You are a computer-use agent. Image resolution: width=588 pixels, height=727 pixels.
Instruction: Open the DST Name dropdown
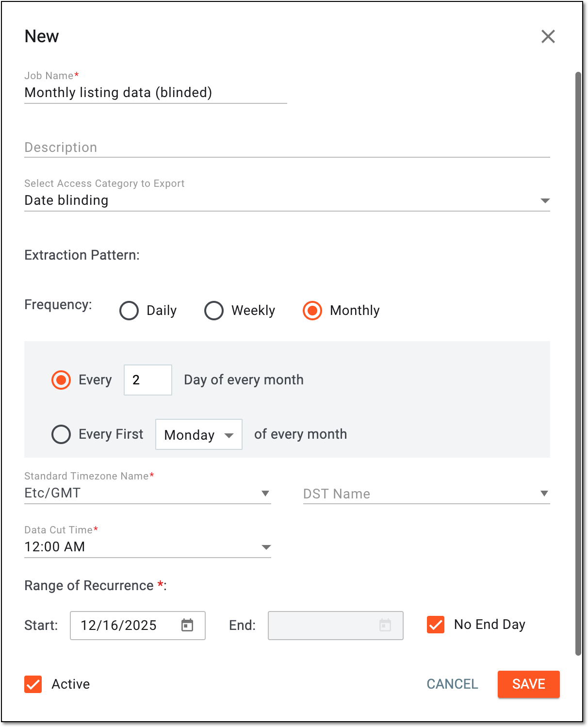pyautogui.click(x=426, y=494)
